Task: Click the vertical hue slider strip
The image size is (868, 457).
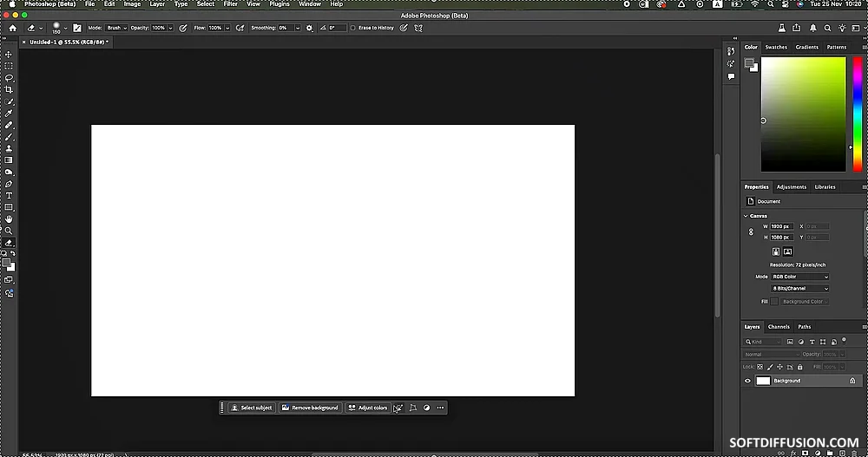Action: (854, 113)
